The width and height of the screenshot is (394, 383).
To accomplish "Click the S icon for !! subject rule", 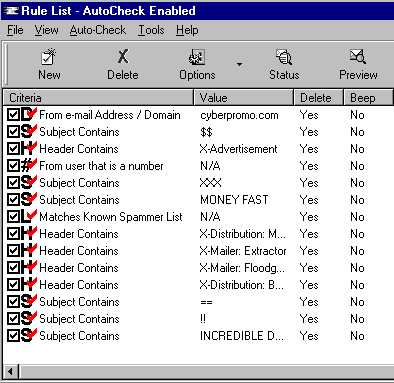I will [28, 319].
